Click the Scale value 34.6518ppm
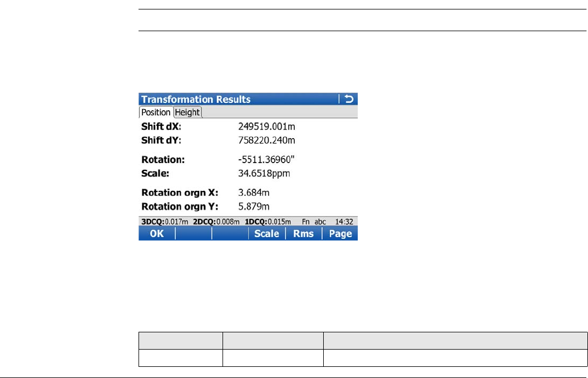This screenshot has width=588, height=378. point(264,174)
